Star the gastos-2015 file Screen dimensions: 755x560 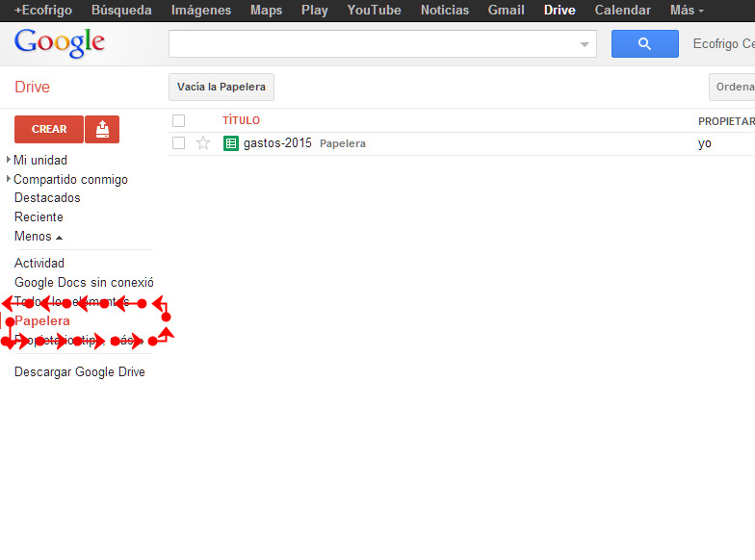(203, 143)
